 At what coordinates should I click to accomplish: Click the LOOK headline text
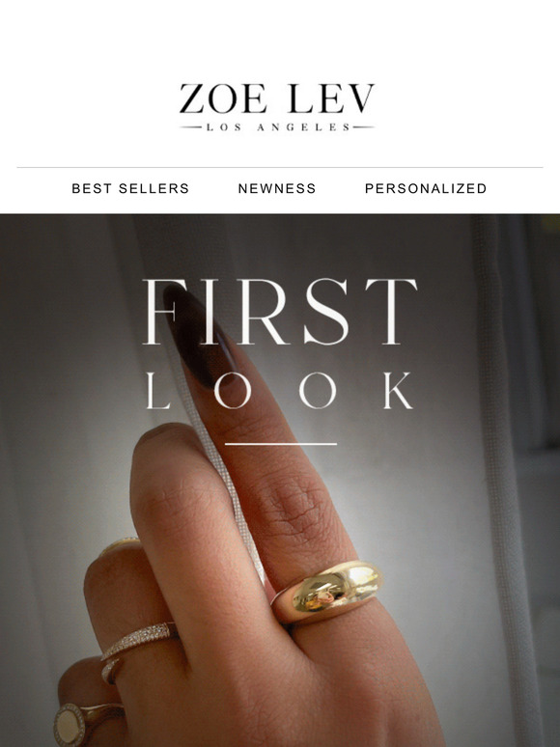[x=280, y=391]
